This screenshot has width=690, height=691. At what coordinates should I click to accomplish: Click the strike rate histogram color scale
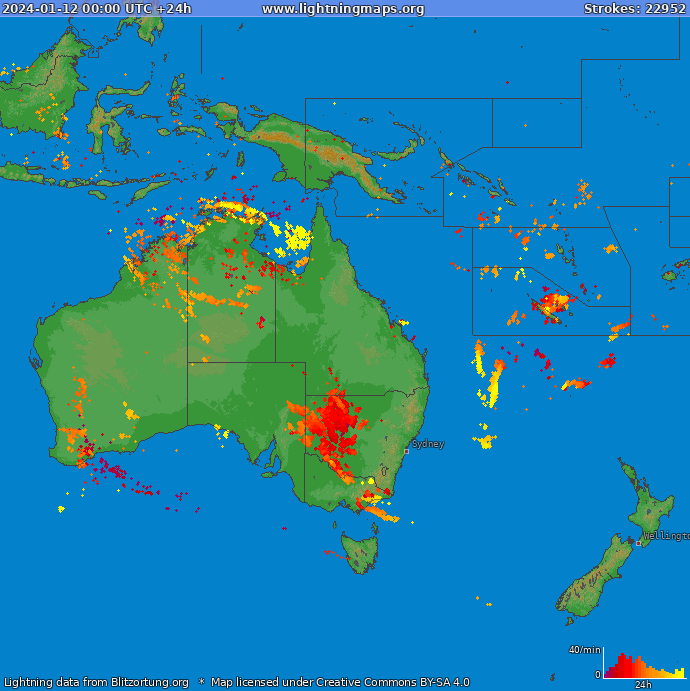pyautogui.click(x=645, y=666)
